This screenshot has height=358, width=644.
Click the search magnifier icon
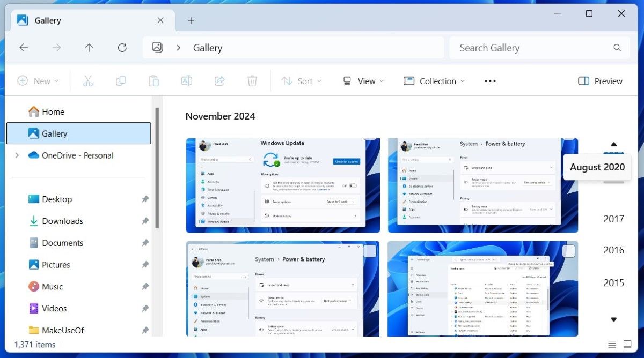point(617,48)
